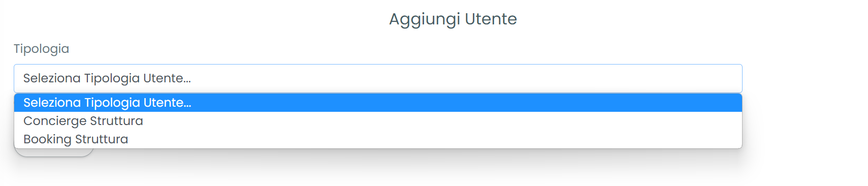Collapse the Tipologia select box

click(378, 78)
